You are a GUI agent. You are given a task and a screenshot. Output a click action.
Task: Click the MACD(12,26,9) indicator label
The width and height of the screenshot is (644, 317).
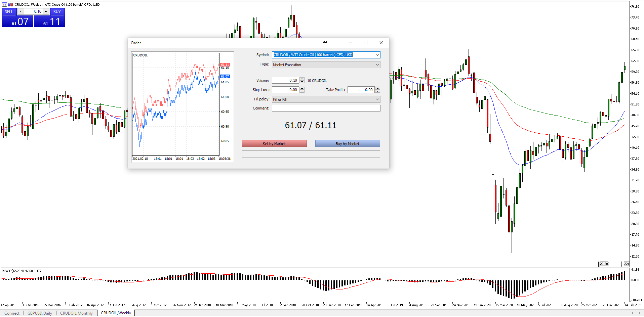[22, 271]
